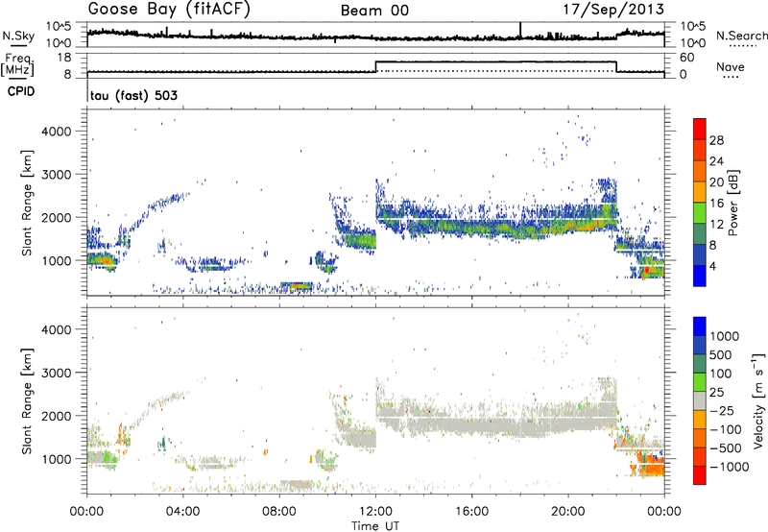Click the '4' label on Power colorbar
The image size is (768, 532).
coord(712,267)
